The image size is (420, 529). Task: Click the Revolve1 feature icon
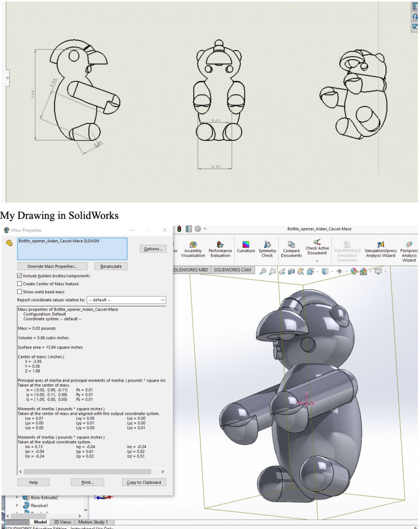pyautogui.click(x=26, y=505)
